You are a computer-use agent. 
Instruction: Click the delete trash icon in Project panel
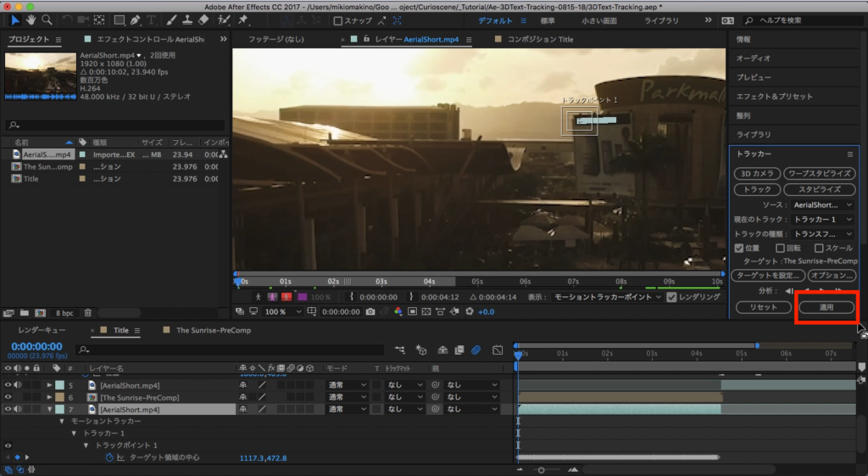(88, 313)
